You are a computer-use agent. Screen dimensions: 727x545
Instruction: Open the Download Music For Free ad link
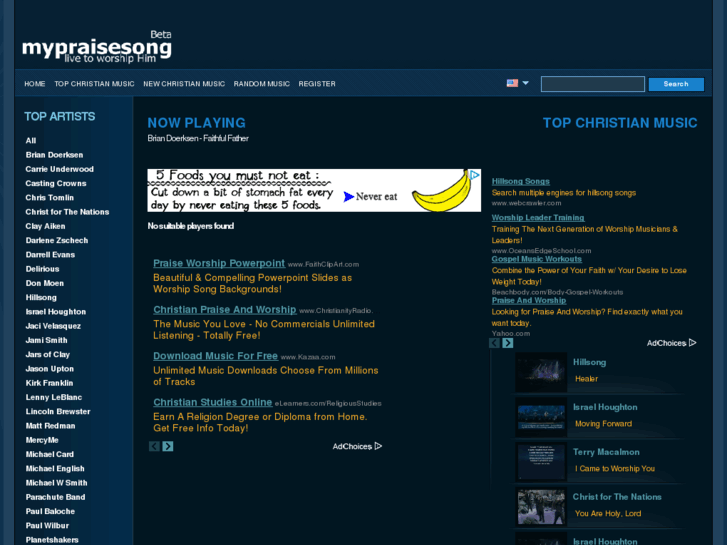point(216,356)
